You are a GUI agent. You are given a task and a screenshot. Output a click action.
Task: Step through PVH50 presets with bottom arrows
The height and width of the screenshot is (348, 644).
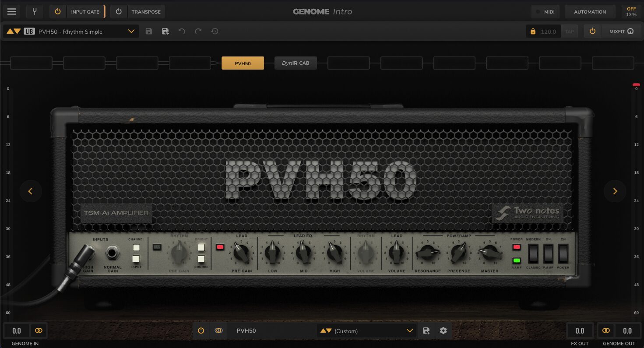326,331
